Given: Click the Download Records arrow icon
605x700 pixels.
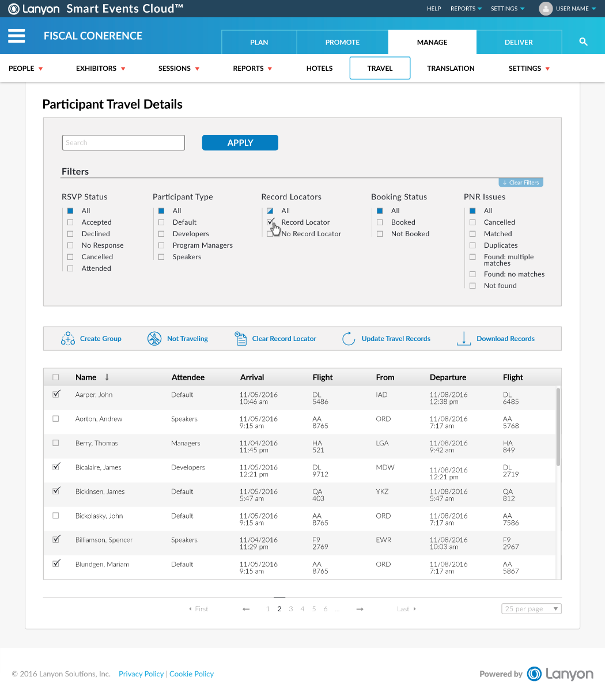Looking at the screenshot, I should 464,339.
